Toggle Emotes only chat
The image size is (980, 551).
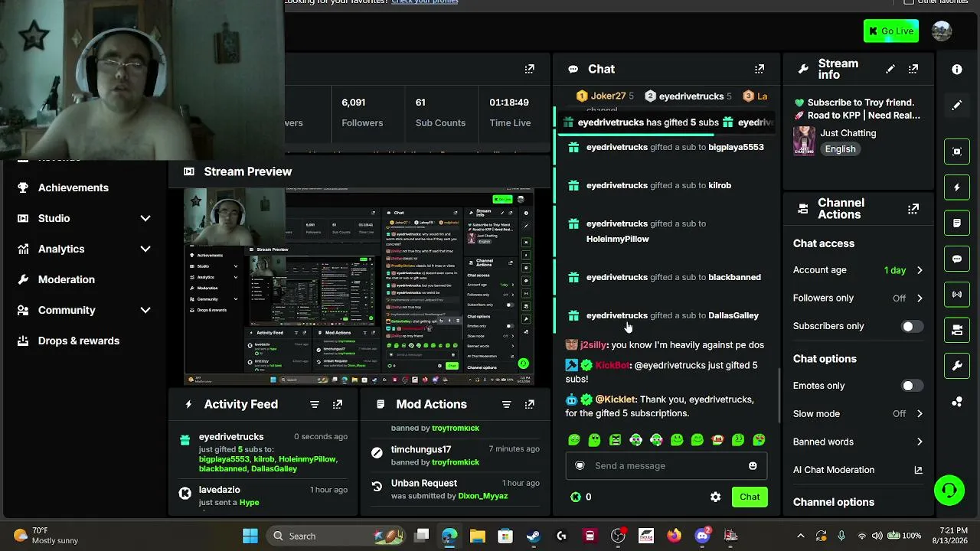pyautogui.click(x=911, y=386)
